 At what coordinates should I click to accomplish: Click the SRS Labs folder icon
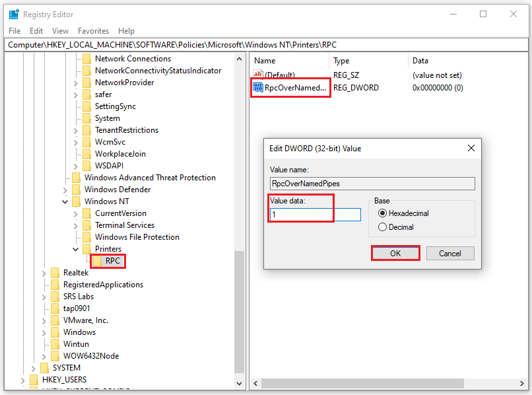point(55,297)
